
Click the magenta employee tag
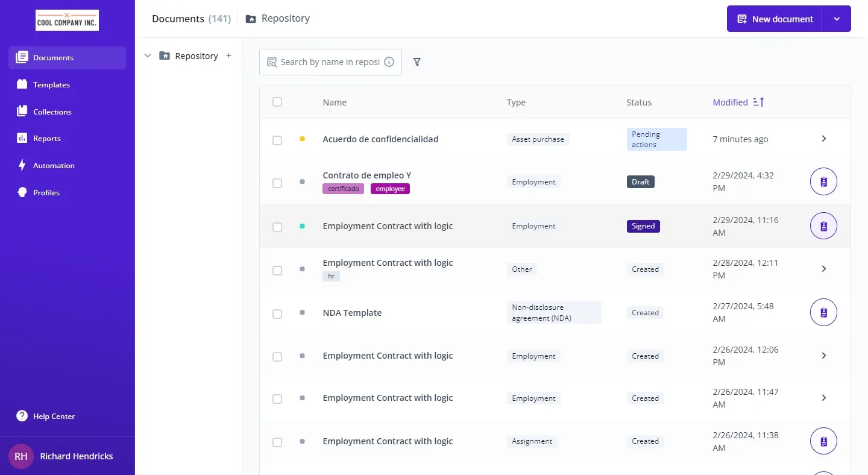point(390,189)
